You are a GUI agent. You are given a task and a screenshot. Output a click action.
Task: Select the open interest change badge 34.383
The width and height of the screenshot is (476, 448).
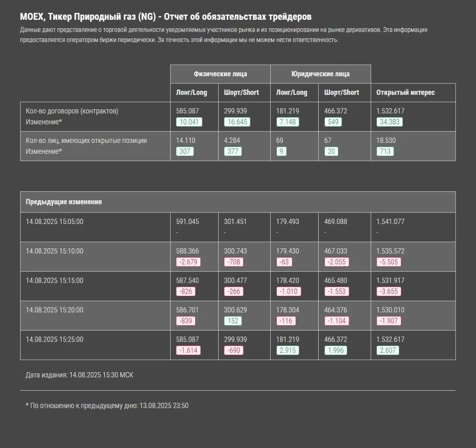click(x=390, y=122)
